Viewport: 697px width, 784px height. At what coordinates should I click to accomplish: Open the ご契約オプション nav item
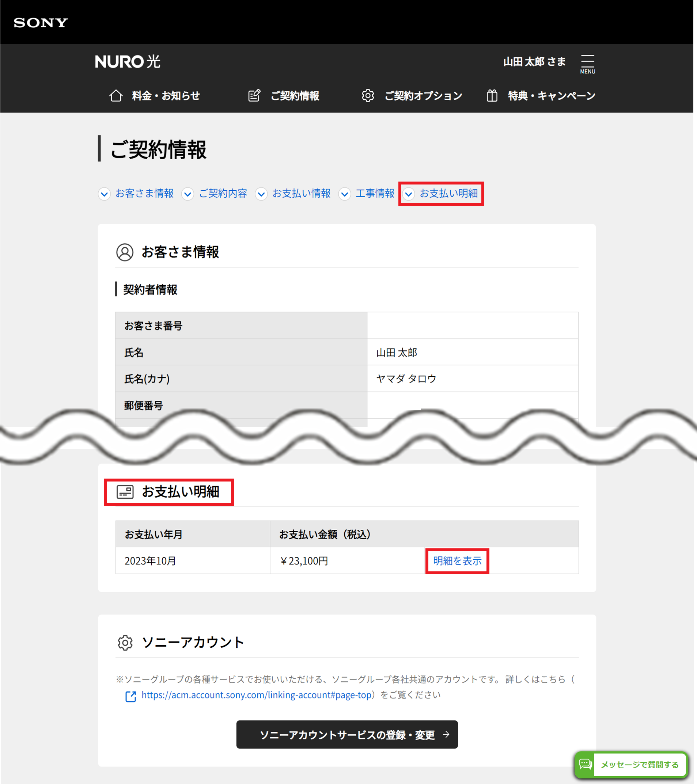click(412, 95)
